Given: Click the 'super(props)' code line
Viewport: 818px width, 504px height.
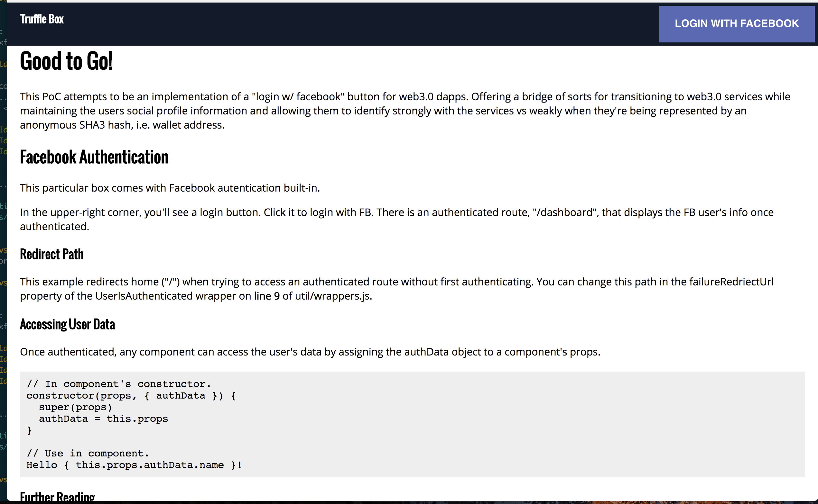Looking at the screenshot, I should 75,407.
